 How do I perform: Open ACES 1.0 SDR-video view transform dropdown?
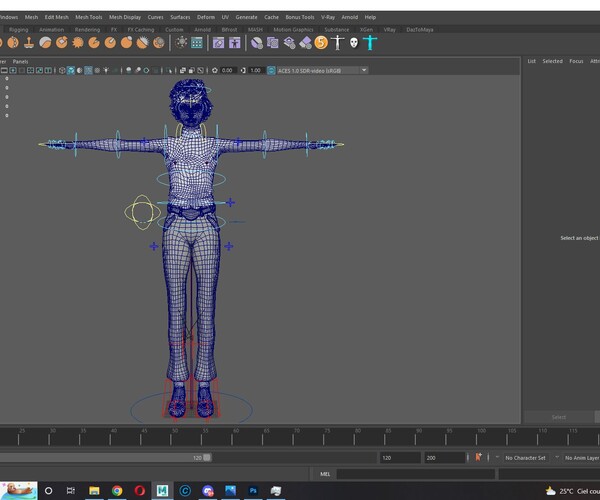[x=322, y=70]
